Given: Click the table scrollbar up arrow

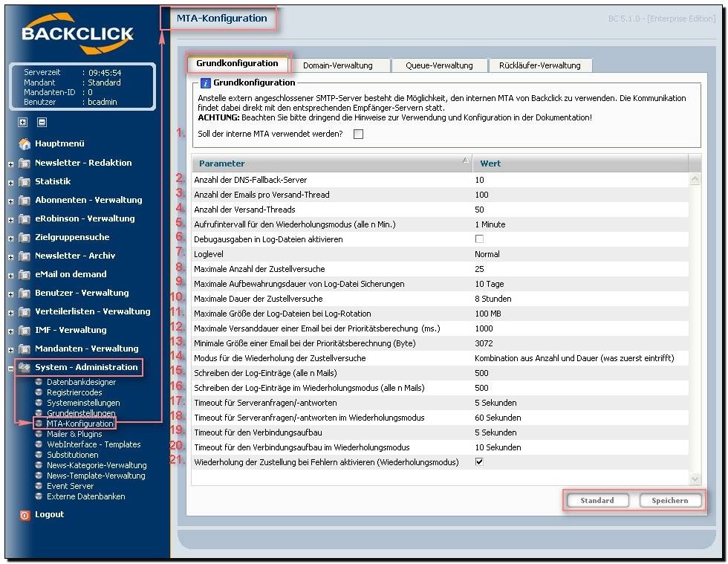Looking at the screenshot, I should click(695, 179).
